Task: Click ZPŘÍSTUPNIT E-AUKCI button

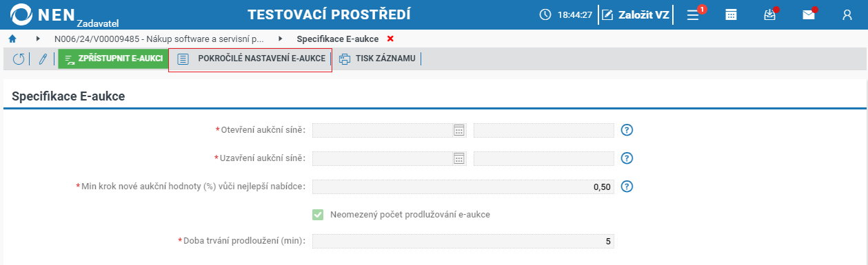Action: (x=113, y=59)
